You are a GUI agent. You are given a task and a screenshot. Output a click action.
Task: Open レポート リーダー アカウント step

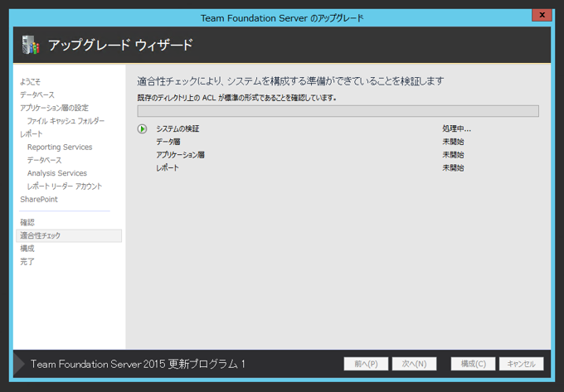pos(65,186)
